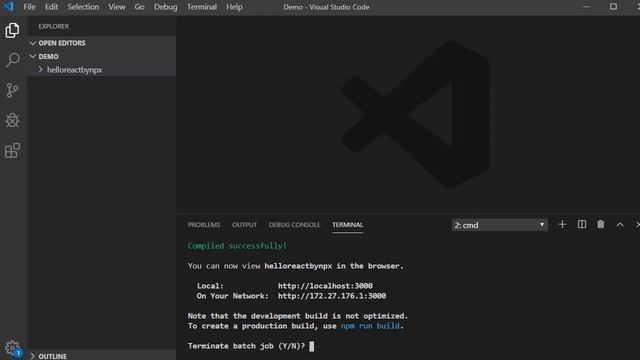The height and width of the screenshot is (360, 640).
Task: Kill the terminal with trash icon
Action: click(x=600, y=224)
